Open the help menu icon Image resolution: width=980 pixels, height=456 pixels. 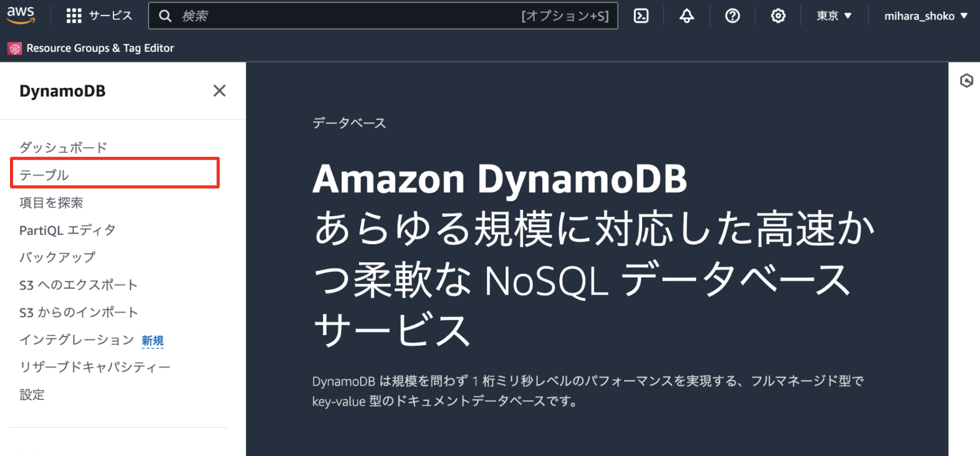[733, 16]
